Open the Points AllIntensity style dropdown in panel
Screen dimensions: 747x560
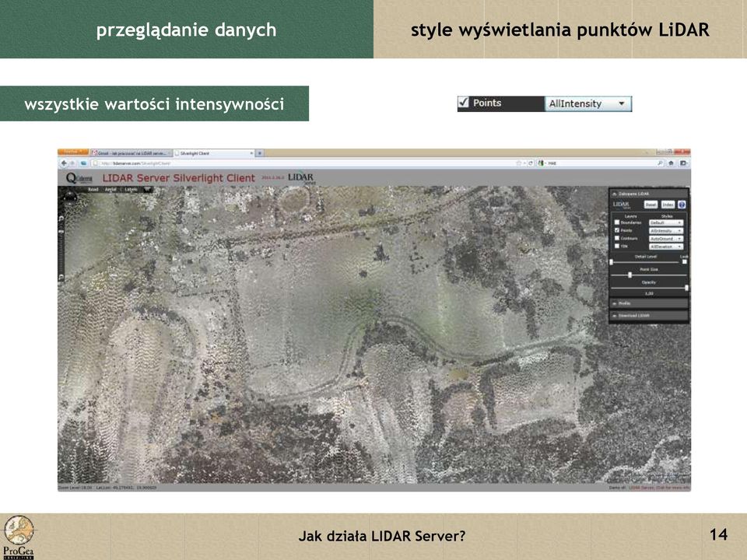(666, 230)
